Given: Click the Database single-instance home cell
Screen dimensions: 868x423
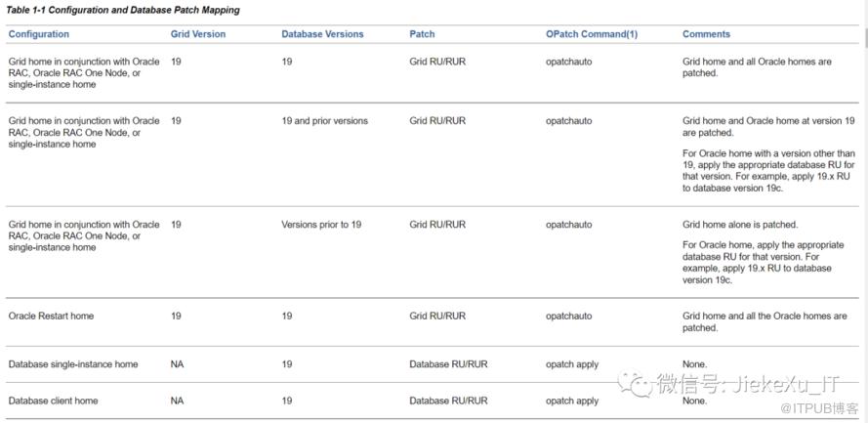Looking at the screenshot, I should 73,364.
